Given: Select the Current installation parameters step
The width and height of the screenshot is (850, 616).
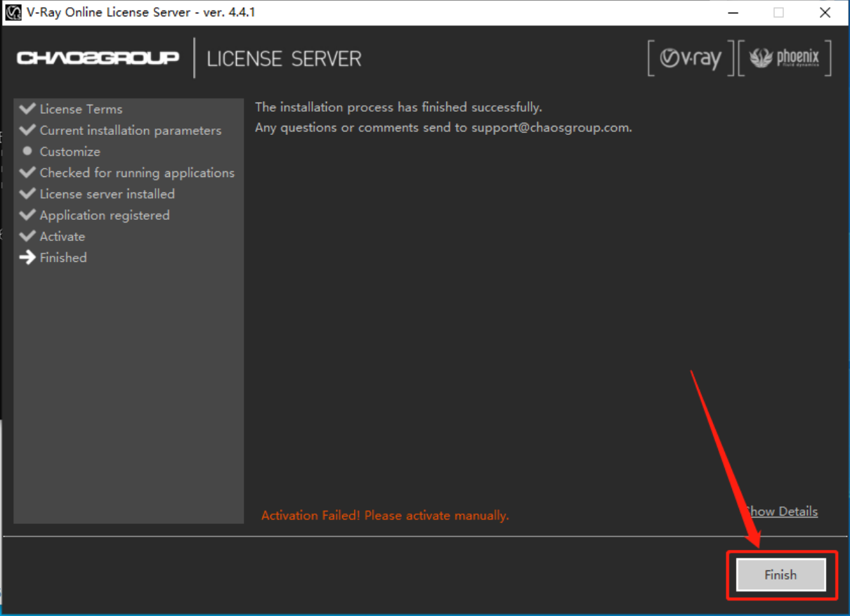Looking at the screenshot, I should click(x=130, y=131).
